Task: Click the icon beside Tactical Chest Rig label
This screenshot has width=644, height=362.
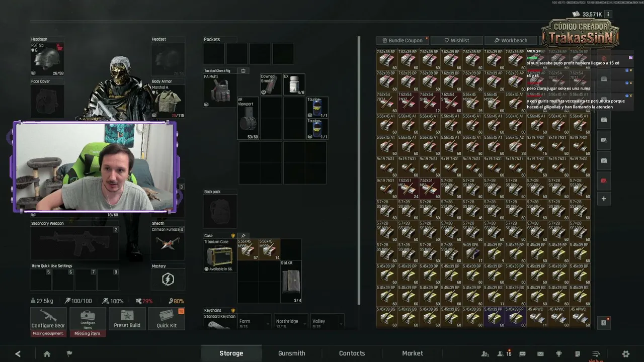Action: tap(244, 71)
